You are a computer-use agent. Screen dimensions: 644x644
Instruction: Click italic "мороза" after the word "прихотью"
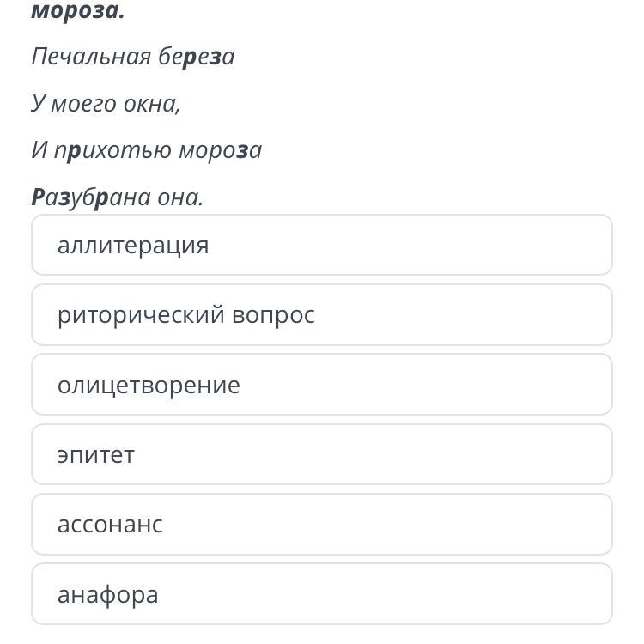[x=220, y=150]
